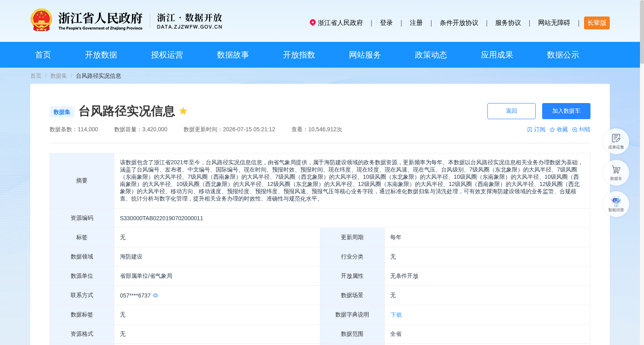Open the 网站无障碍 link
This screenshot has height=345, width=644.
tap(554, 23)
